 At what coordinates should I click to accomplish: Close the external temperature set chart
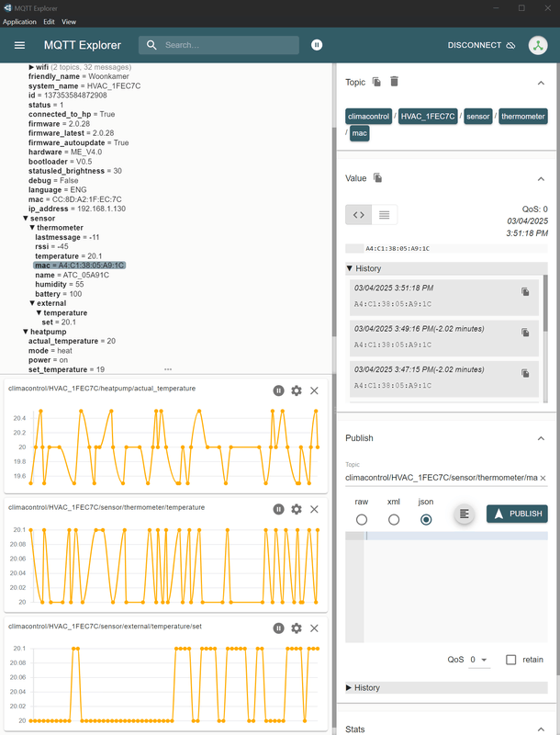[314, 628]
